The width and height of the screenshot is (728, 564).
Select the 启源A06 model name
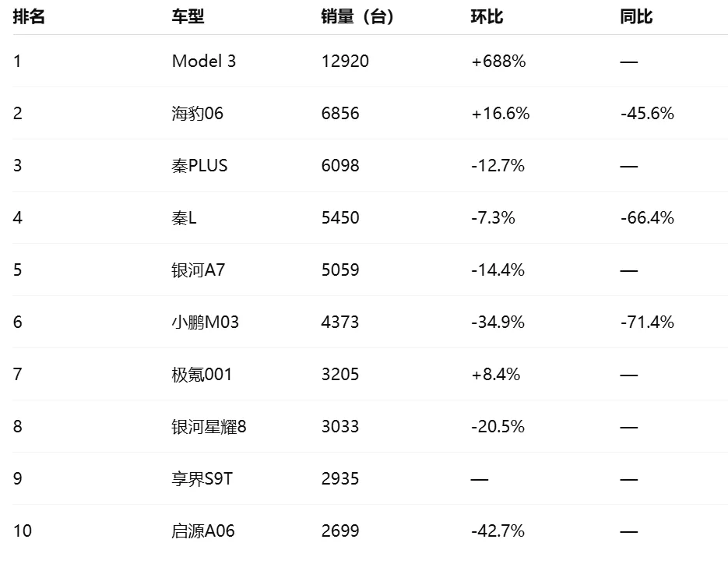[202, 531]
